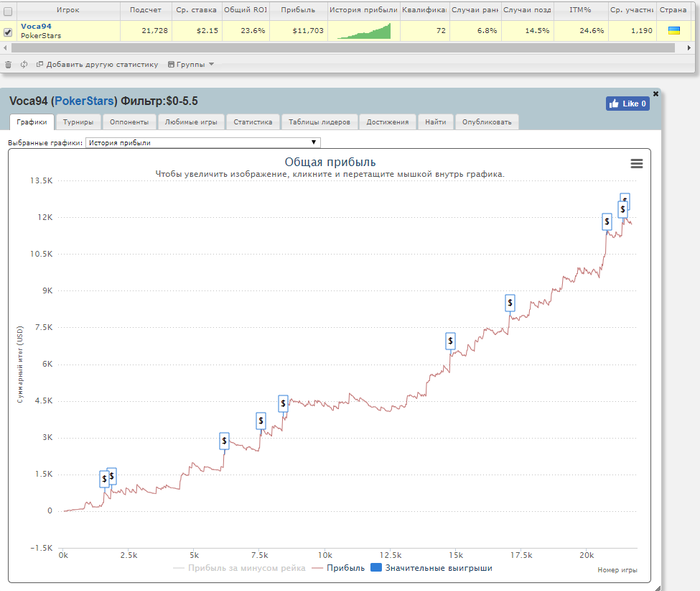
Task: Switch to the Найти tab
Action: 435,122
